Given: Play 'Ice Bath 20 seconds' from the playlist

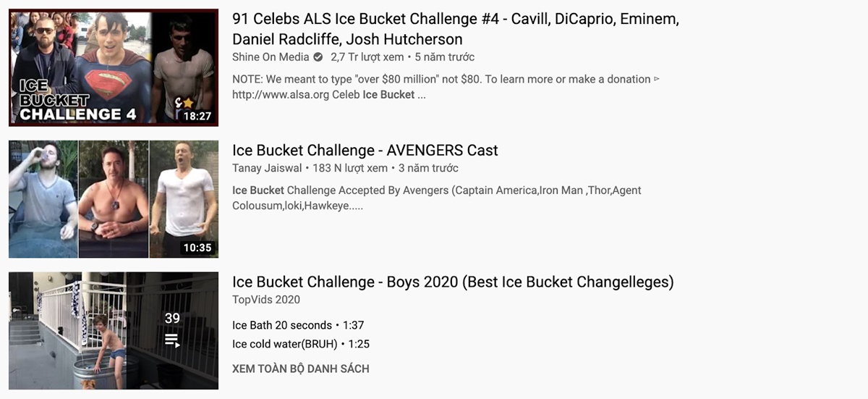Looking at the screenshot, I should [282, 325].
